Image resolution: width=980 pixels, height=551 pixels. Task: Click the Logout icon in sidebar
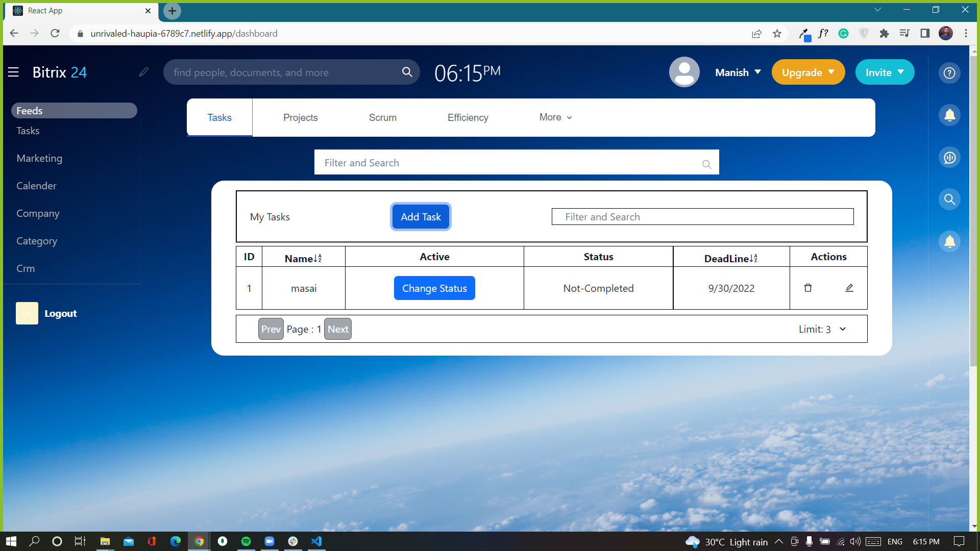pyautogui.click(x=27, y=313)
